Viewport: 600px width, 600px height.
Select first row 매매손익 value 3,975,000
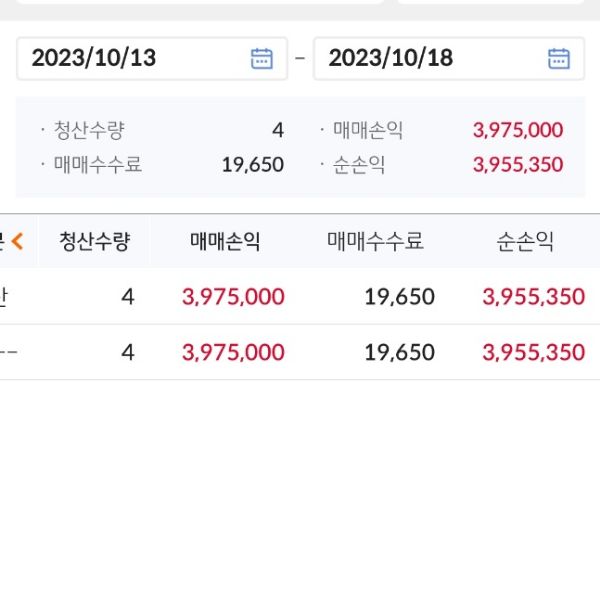coord(233,296)
